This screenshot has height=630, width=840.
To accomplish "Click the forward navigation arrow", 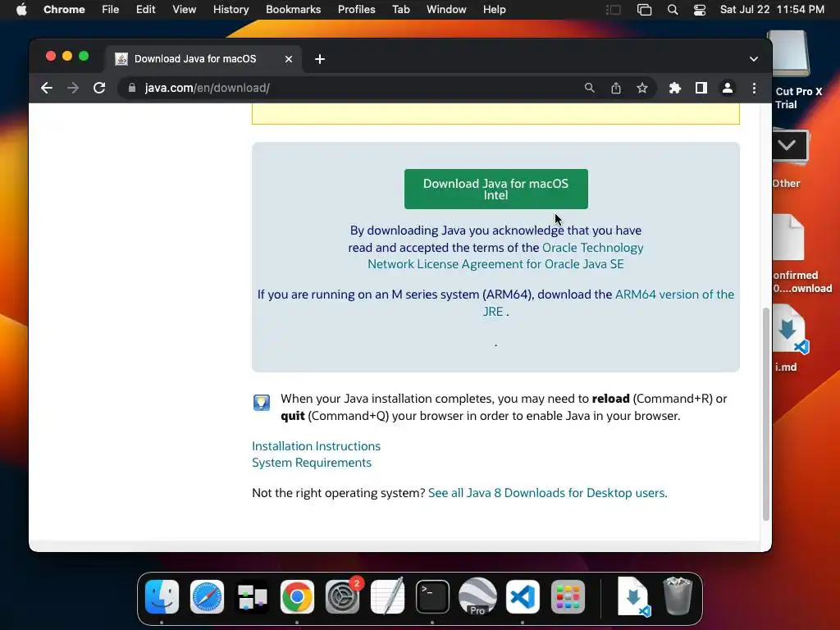I will point(73,88).
